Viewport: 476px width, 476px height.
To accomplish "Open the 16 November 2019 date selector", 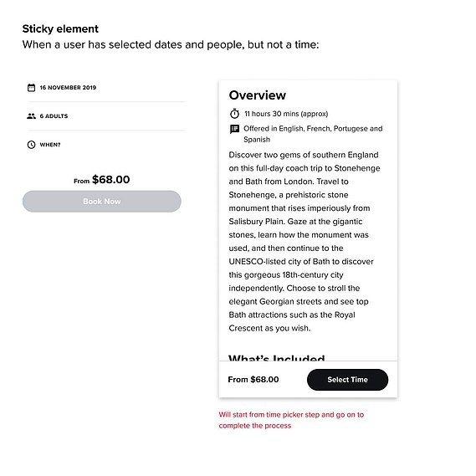I will coord(106,88).
